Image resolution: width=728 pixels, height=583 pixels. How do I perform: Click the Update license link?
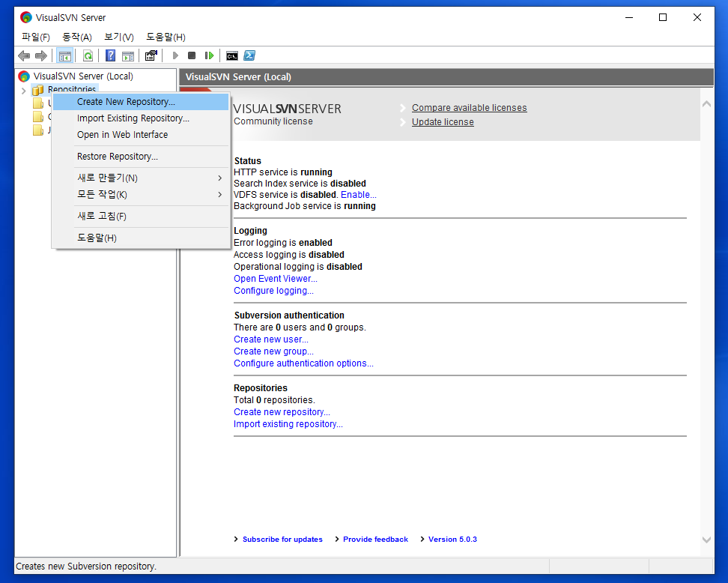[443, 122]
